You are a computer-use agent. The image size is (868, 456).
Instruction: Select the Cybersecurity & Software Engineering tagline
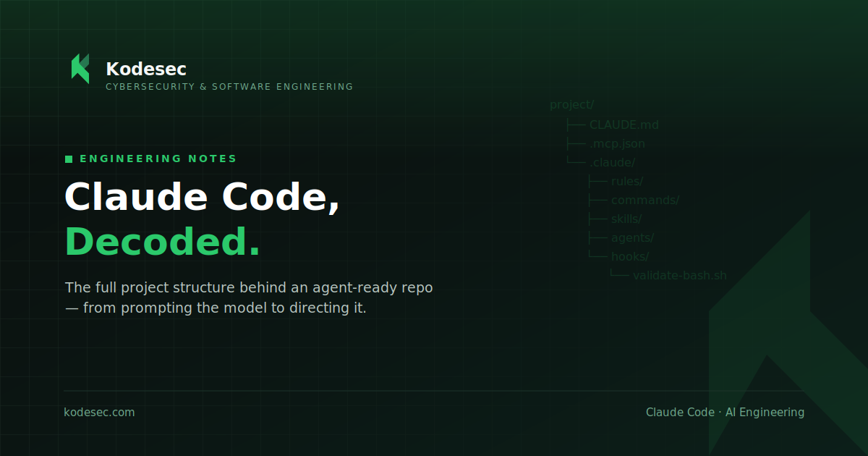tap(229, 87)
